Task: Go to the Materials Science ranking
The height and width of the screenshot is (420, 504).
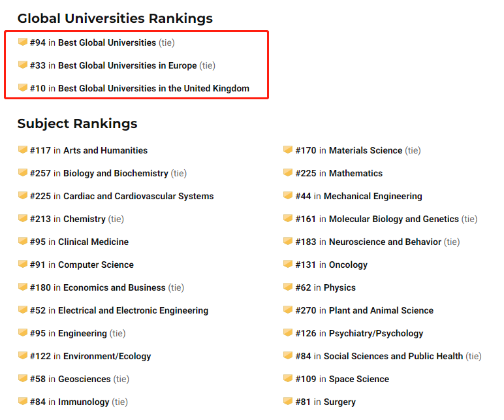Action: [x=366, y=150]
